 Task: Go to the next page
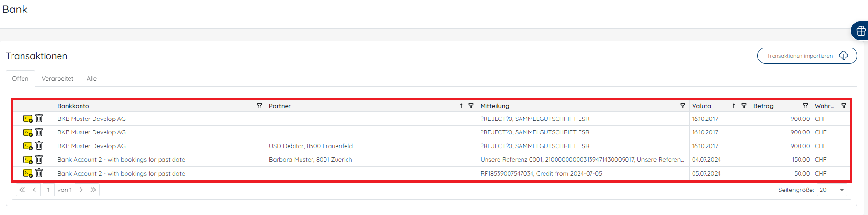[x=81, y=190]
